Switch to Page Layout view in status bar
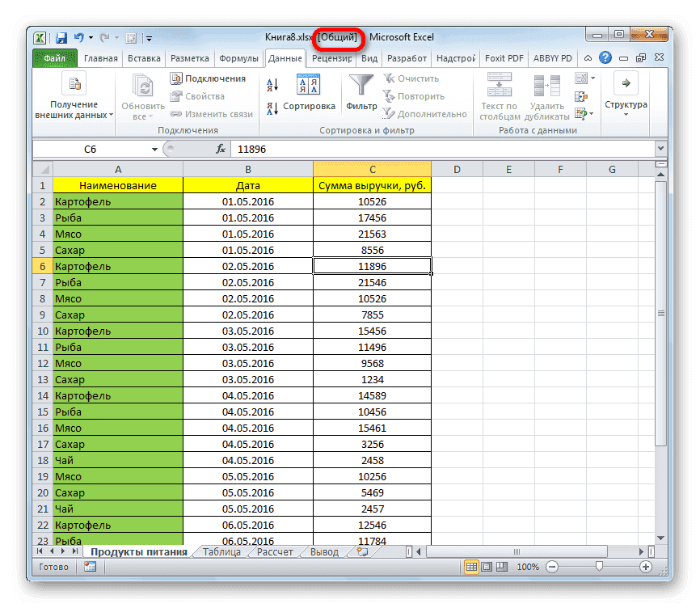This screenshot has height=608, width=700. point(485,567)
